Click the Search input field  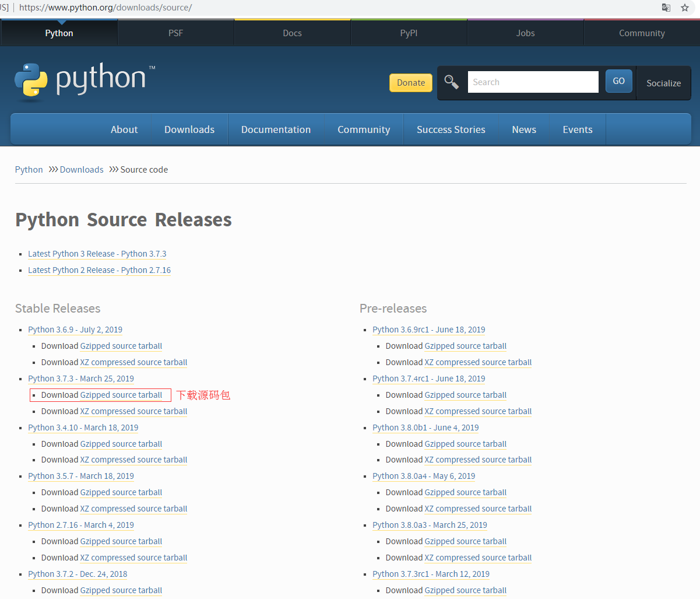click(533, 82)
